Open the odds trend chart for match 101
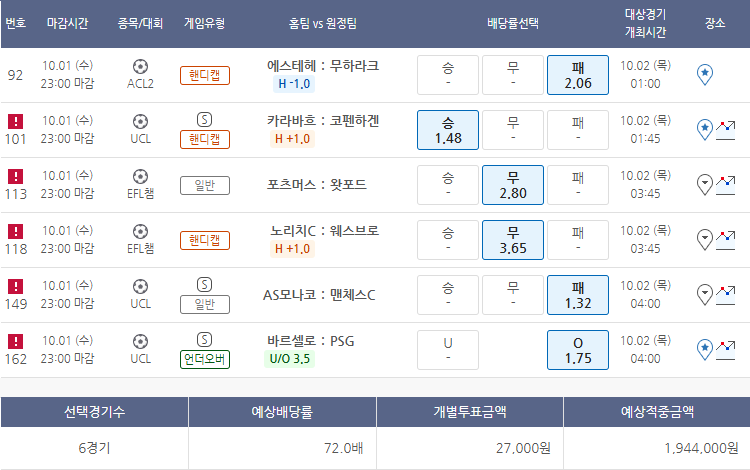Viewport: 750px width, 470px height. tap(725, 129)
